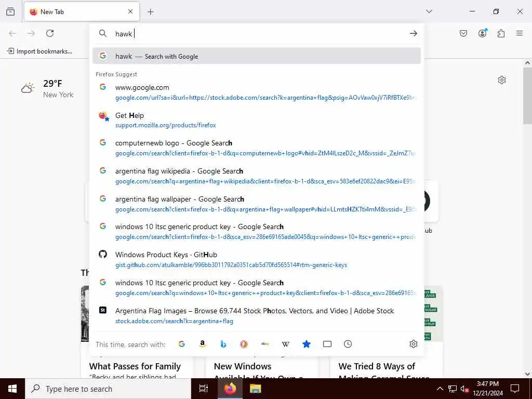Close the New Tab tab
Viewport: 532px width, 399px height.
point(130,11)
